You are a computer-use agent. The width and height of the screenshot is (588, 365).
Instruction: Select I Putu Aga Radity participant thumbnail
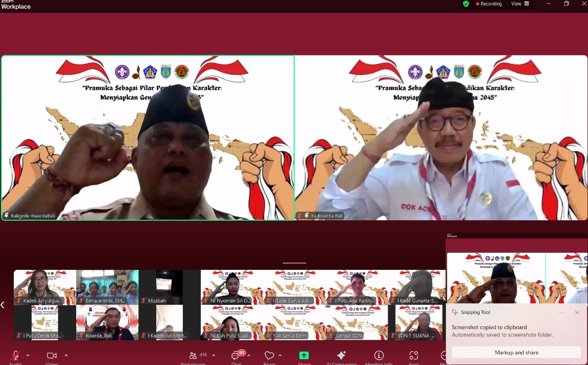pos(357,287)
